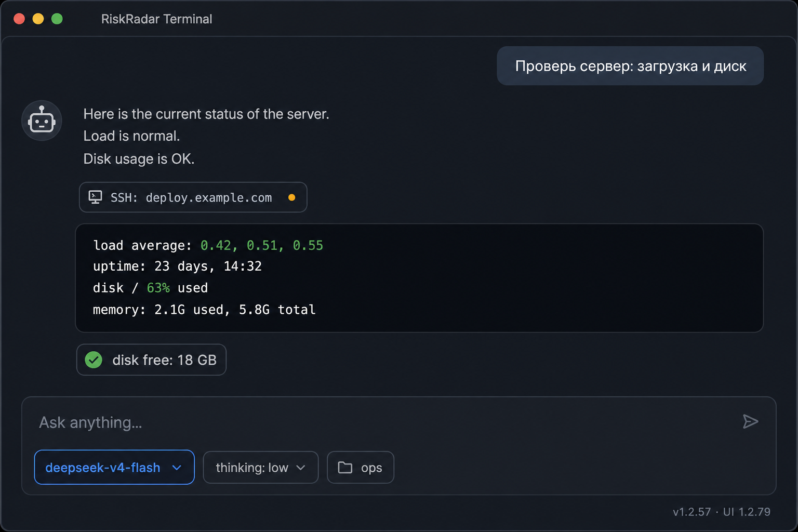Viewport: 798px width, 532px height.
Task: Close the window with red button
Action: [19, 19]
